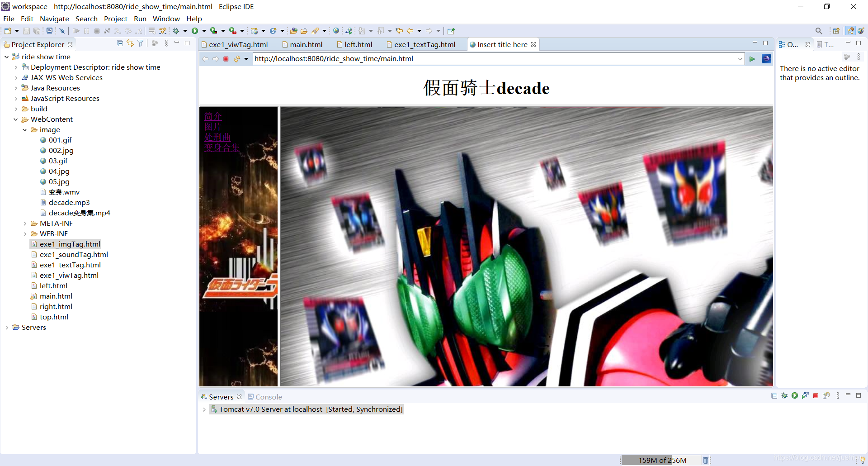Viewport: 868px width, 466px height.
Task: Switch to the Java EE perspective icon
Action: 851,31
